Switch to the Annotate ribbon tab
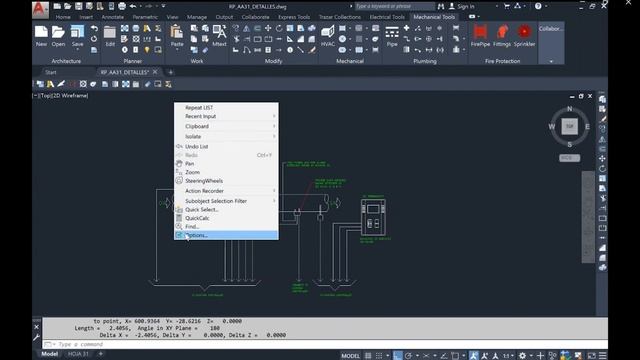Screen dimensions: 640x360 [x=113, y=17]
